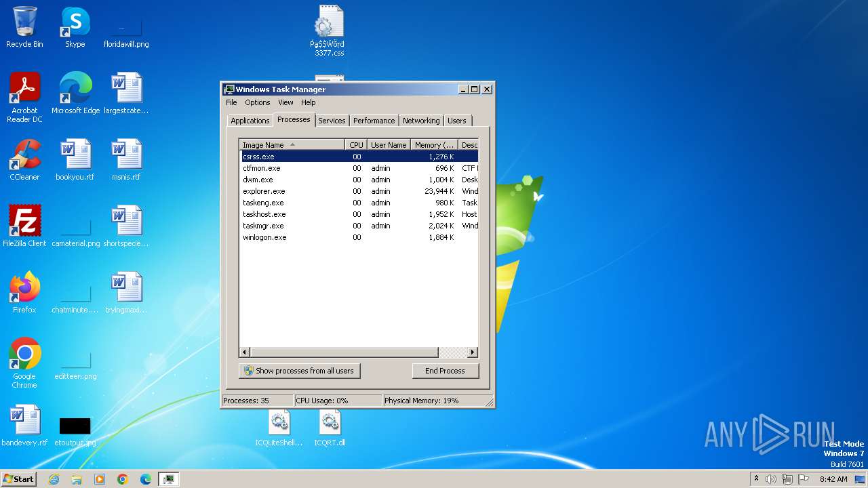Screen dimensions: 868x488
Task: Open the volume speaker tray icon
Action: (771, 479)
